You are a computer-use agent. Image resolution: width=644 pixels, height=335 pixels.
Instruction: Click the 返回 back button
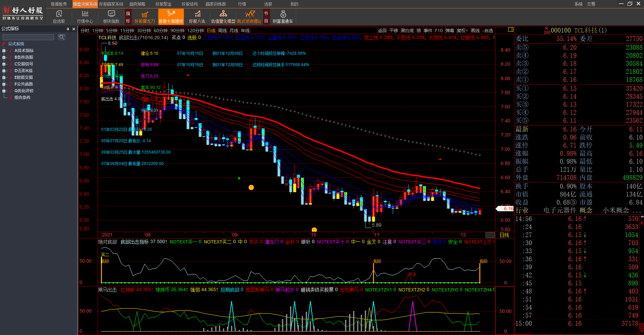[382, 31]
